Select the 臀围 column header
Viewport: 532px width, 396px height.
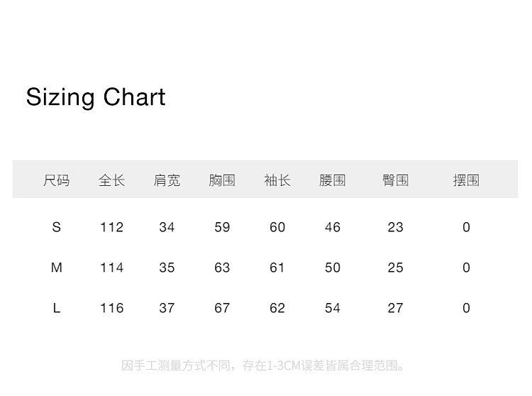click(395, 180)
